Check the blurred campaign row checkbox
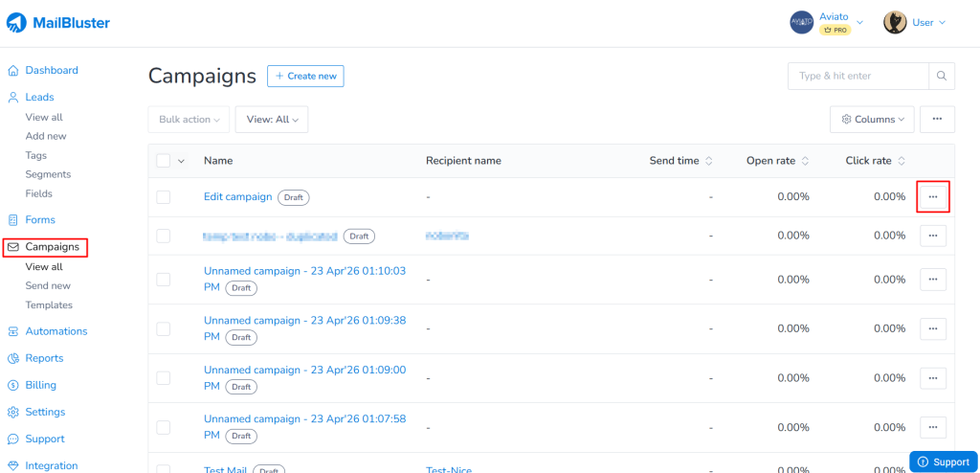 click(163, 236)
